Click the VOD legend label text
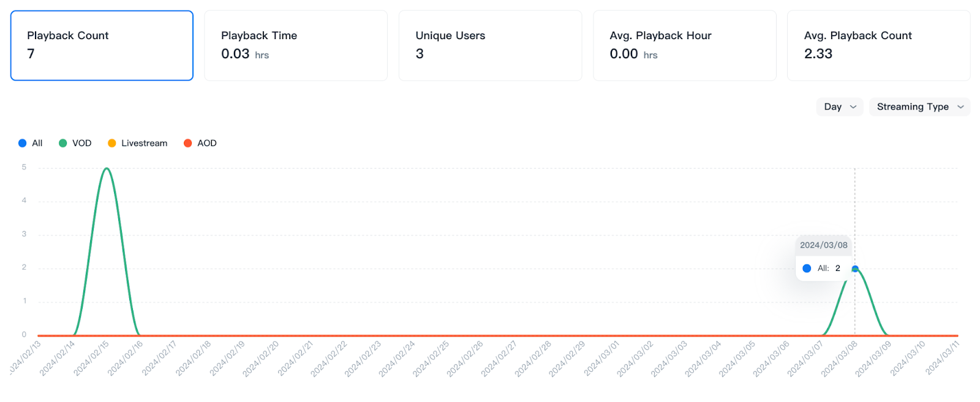The image size is (980, 402). (81, 143)
